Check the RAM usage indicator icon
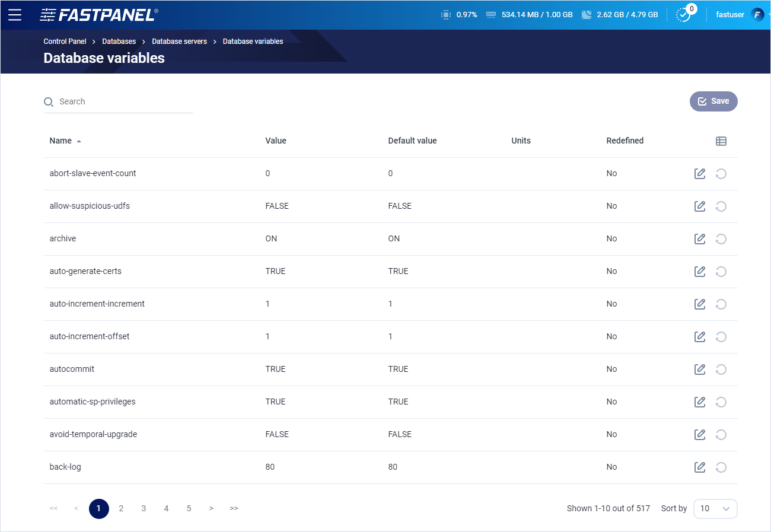 coord(490,15)
